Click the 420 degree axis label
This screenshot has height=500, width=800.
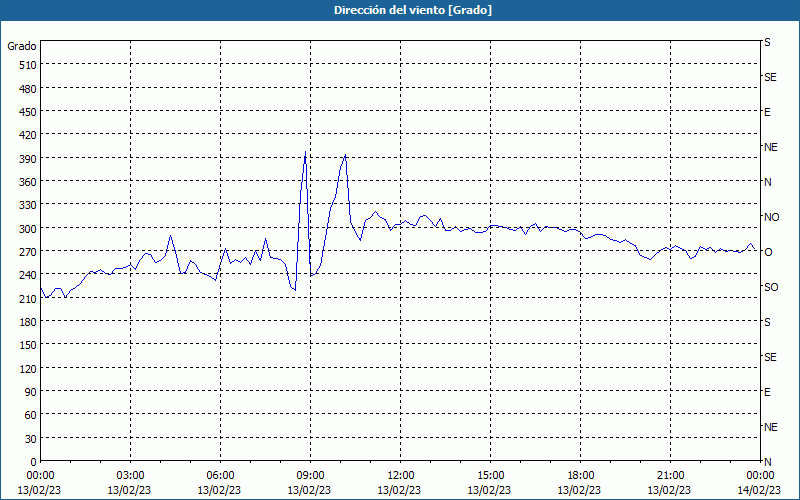click(28, 135)
